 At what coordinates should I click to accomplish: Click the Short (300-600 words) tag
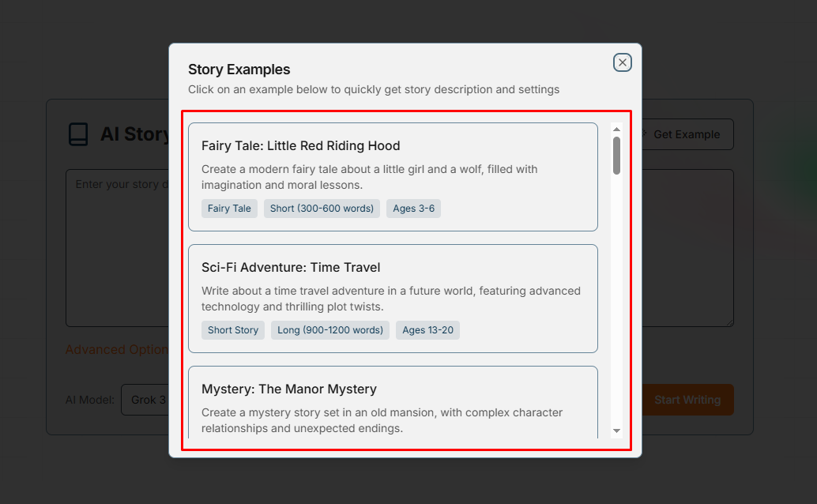point(322,209)
